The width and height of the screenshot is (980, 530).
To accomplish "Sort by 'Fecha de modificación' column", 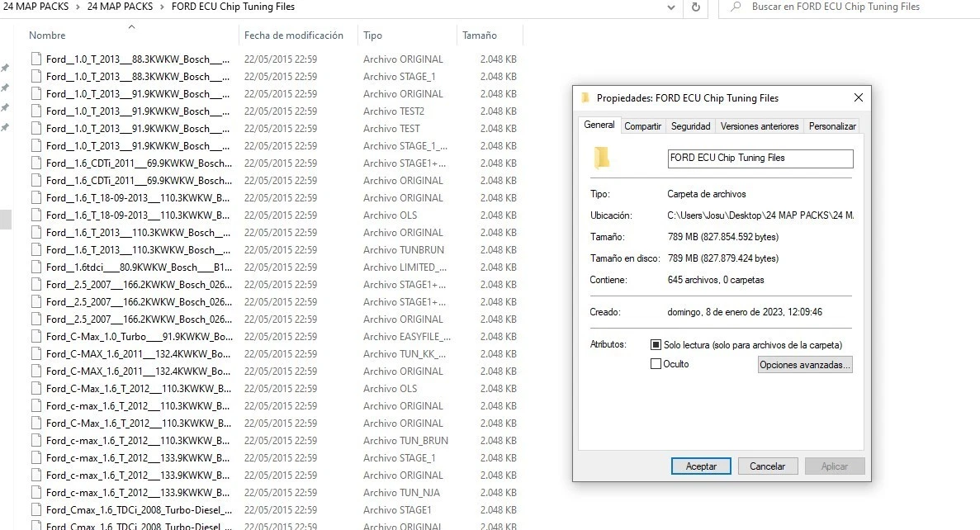I will [x=294, y=35].
